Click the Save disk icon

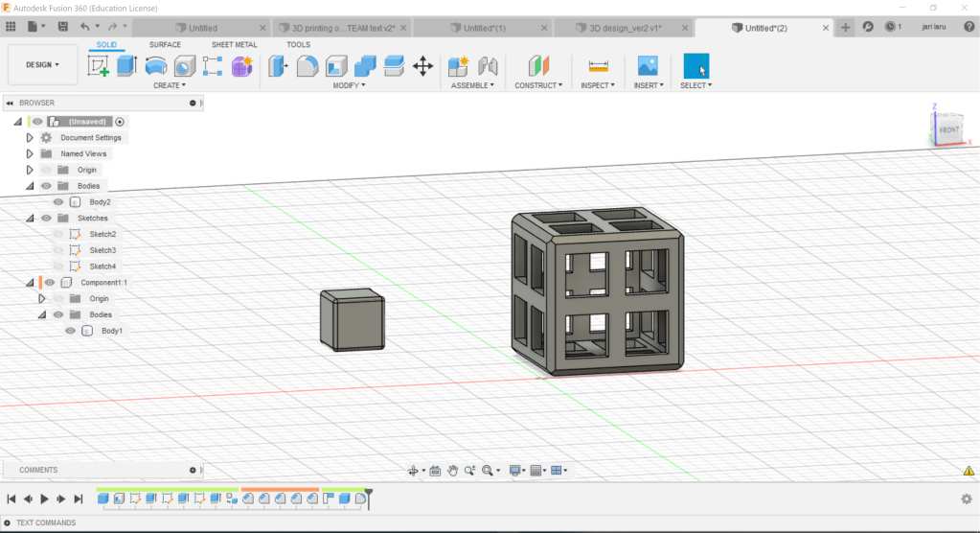63,27
